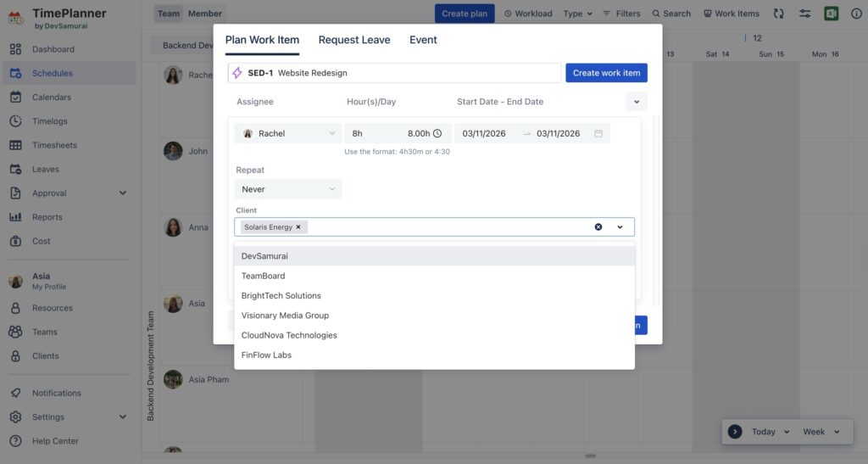This screenshot has height=464, width=868.
Task: Switch to Request Leave tab
Action: (x=354, y=40)
